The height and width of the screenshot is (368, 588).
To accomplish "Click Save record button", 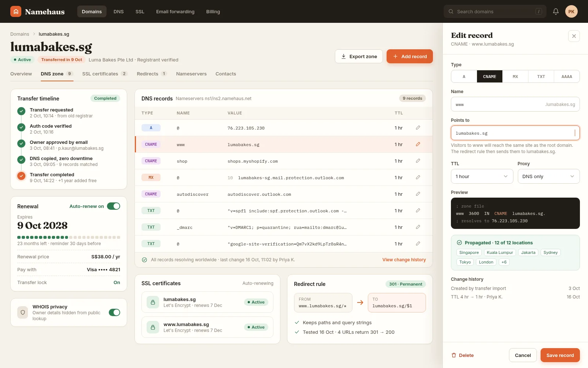I will click(560, 355).
